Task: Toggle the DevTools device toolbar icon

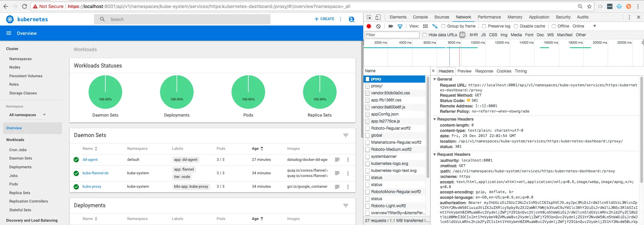Action: pos(378,17)
